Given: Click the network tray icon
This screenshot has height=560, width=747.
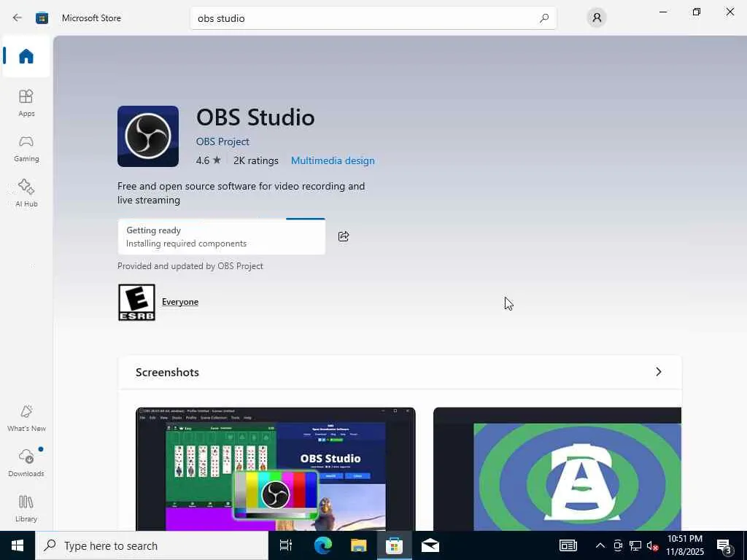Looking at the screenshot, I should click(635, 545).
